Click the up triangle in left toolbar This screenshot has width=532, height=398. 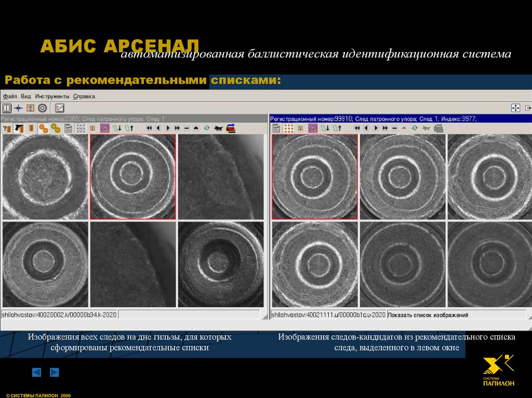[x=196, y=128]
